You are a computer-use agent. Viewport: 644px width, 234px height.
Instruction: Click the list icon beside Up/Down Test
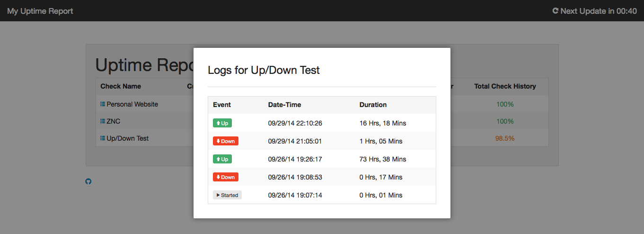[103, 138]
